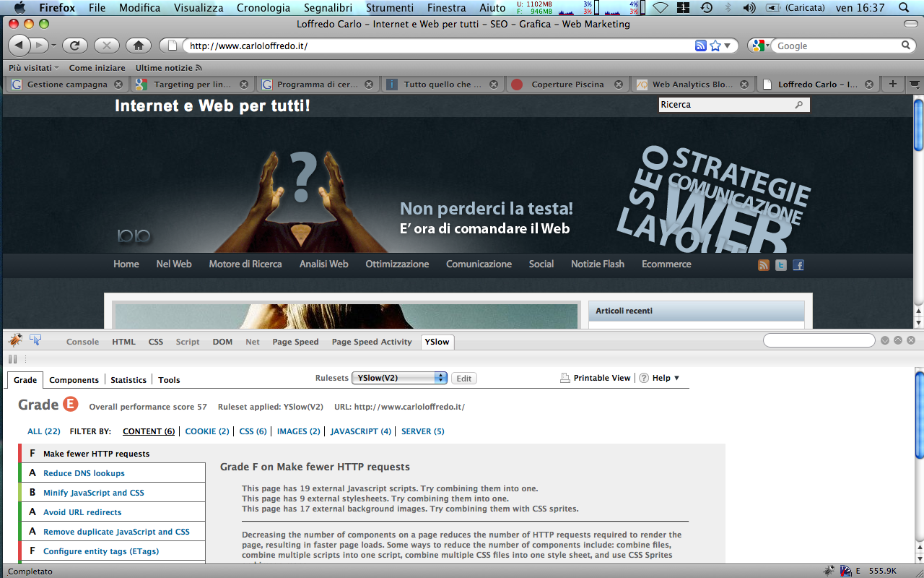
Task: Activate the Firebug inspect element tool
Action: tap(35, 340)
